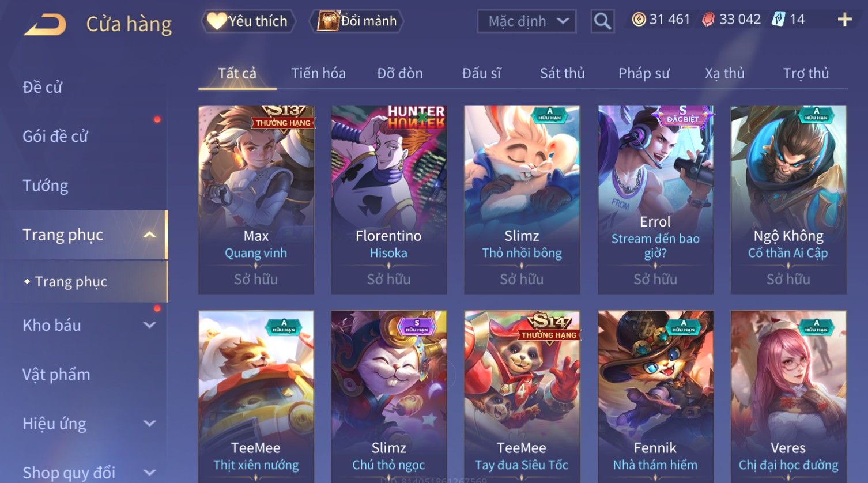The height and width of the screenshot is (483, 868).
Task: Switch to the Pháp sư tab
Action: coord(644,73)
